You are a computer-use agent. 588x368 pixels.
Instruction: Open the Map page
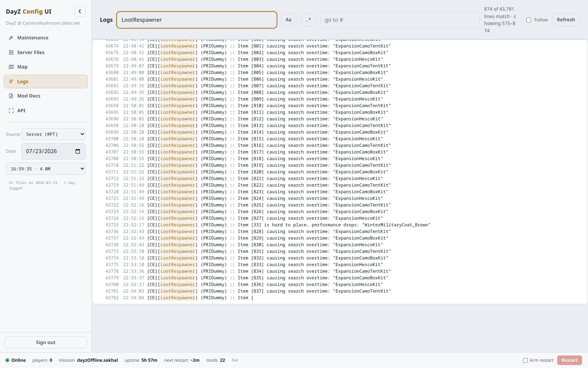46,67
